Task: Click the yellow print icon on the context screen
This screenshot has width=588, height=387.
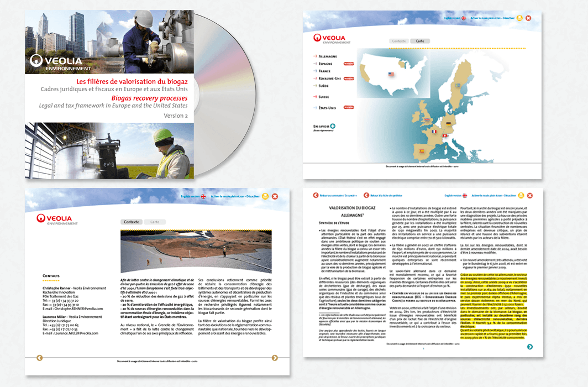Action: (x=265, y=196)
